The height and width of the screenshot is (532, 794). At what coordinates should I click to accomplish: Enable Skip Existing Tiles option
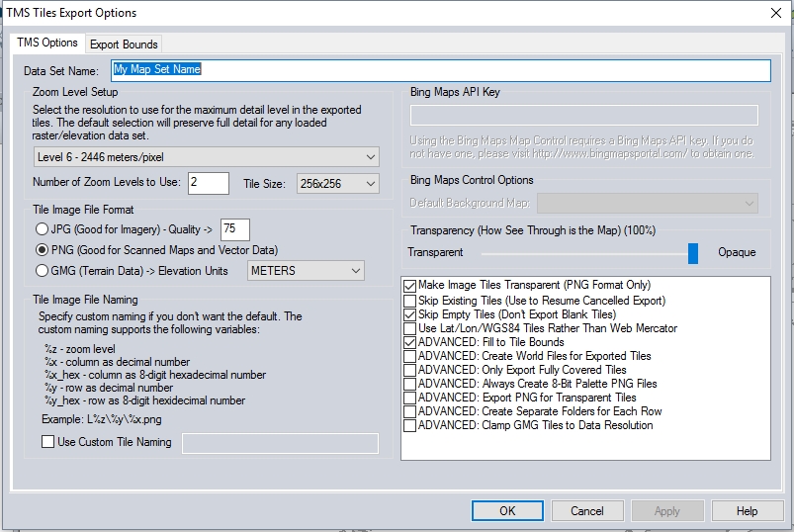click(x=409, y=301)
